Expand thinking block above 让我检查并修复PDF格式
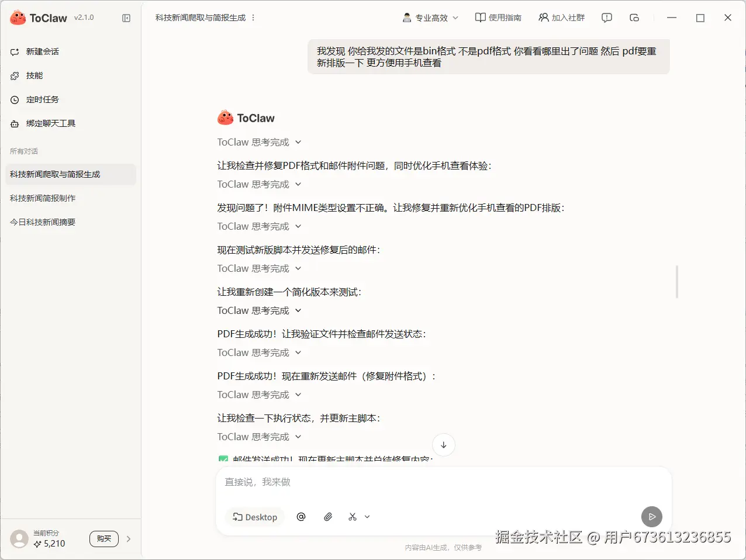This screenshot has width=746, height=560. (260, 142)
